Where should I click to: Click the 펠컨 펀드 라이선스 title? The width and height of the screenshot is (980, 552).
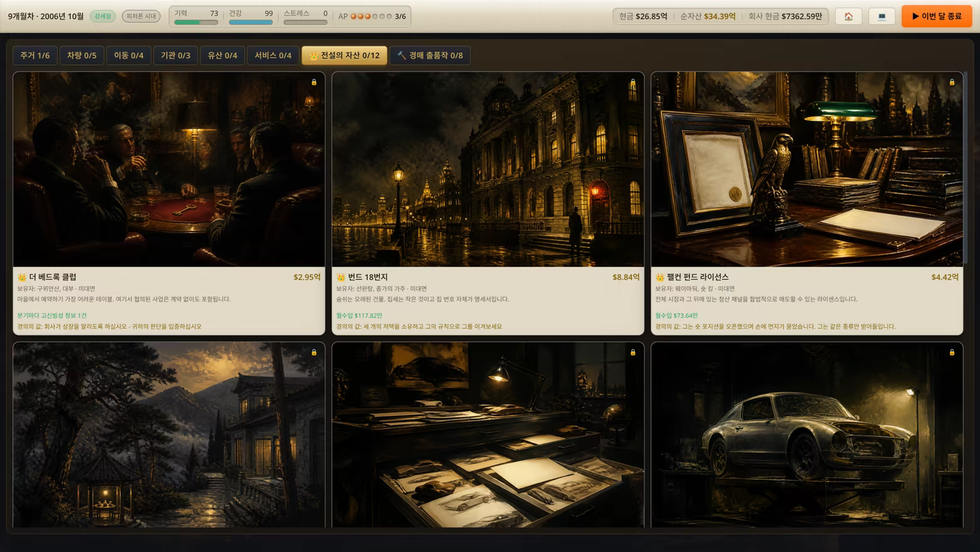click(x=697, y=277)
